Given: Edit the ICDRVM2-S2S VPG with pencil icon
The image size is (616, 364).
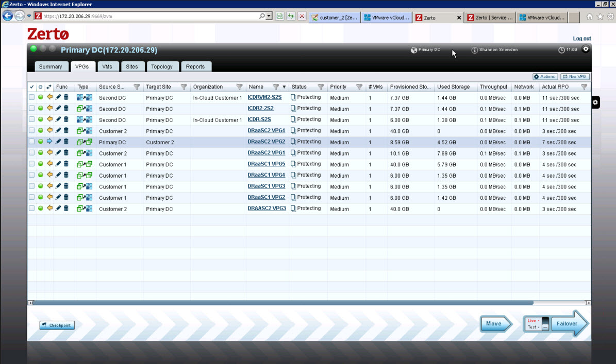Looking at the screenshot, I should (x=58, y=97).
